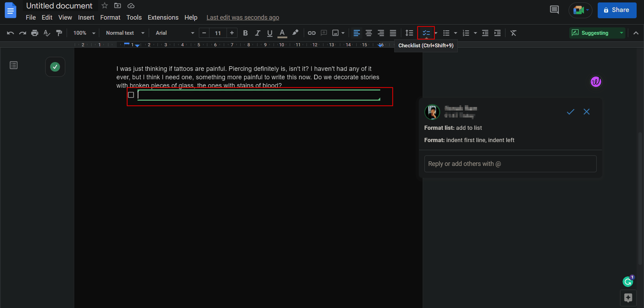
Task: Click the green checkmark badge
Action: point(55,67)
